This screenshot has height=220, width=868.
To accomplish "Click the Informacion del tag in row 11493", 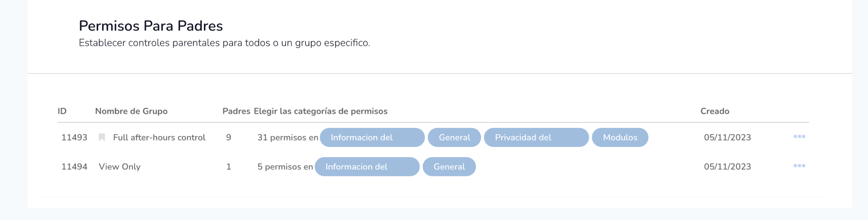I will pos(372,138).
